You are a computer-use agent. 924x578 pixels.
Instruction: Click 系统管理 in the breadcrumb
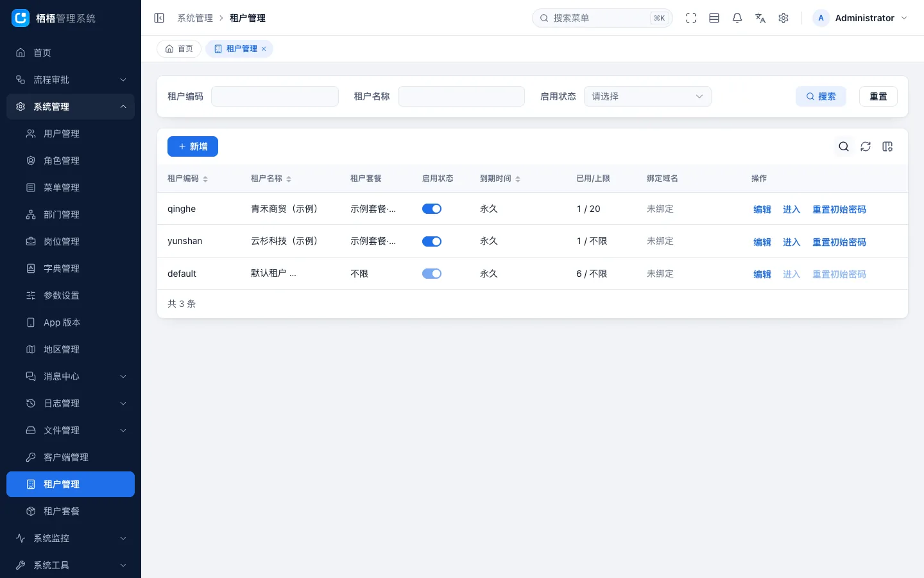tap(195, 18)
